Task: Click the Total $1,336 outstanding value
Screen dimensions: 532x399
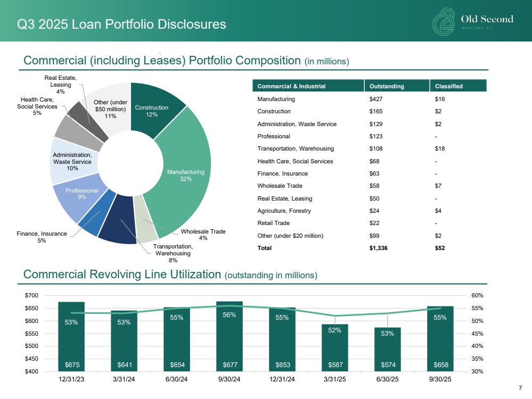Action: pyautogui.click(x=380, y=248)
